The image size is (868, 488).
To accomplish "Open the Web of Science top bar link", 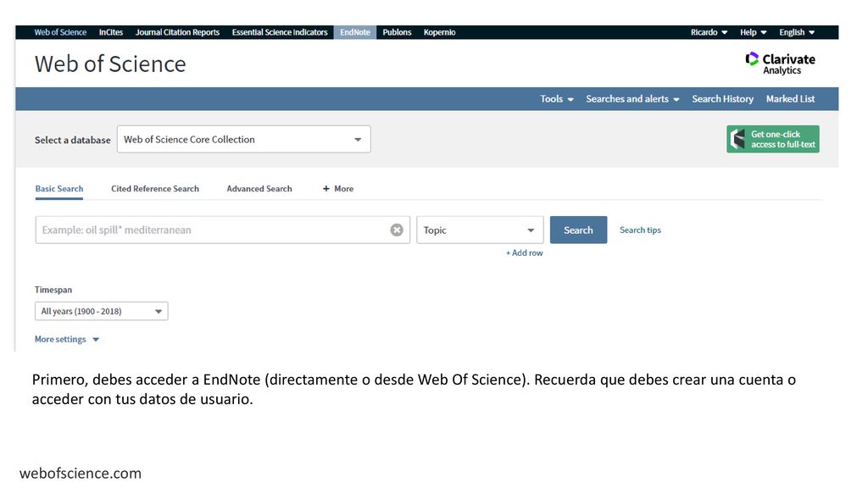I will (60, 32).
